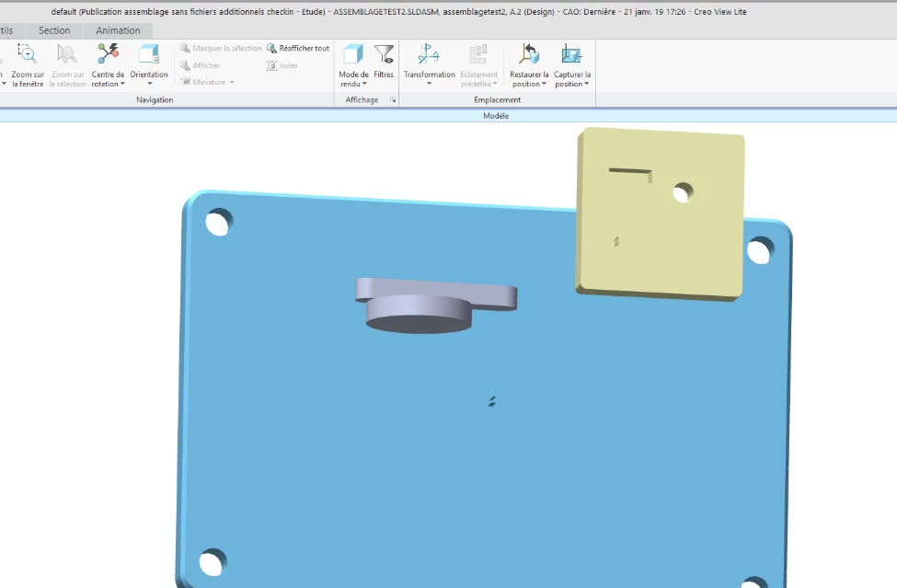Click the Capturer la position icon
Viewport: 897px width, 588px height.
(x=571, y=54)
